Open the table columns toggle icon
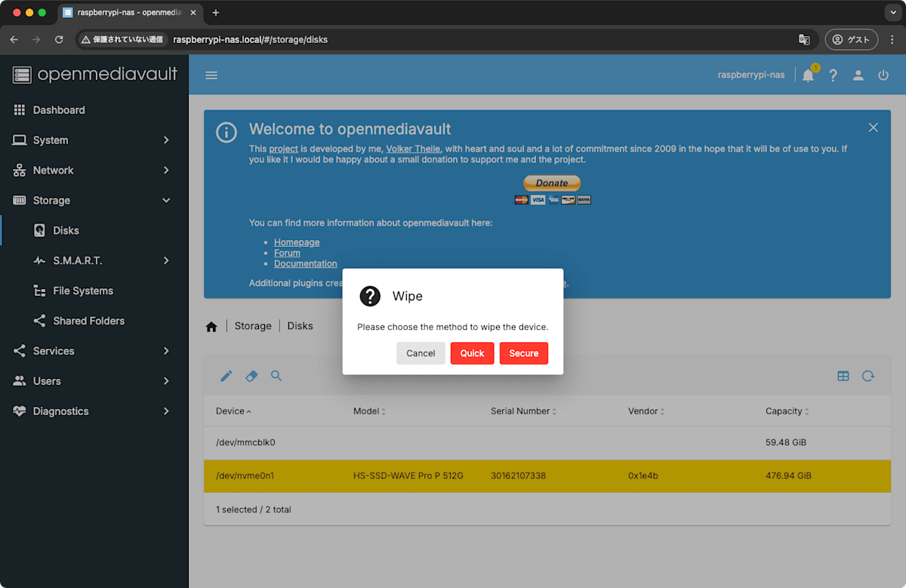906x588 pixels. tap(843, 376)
